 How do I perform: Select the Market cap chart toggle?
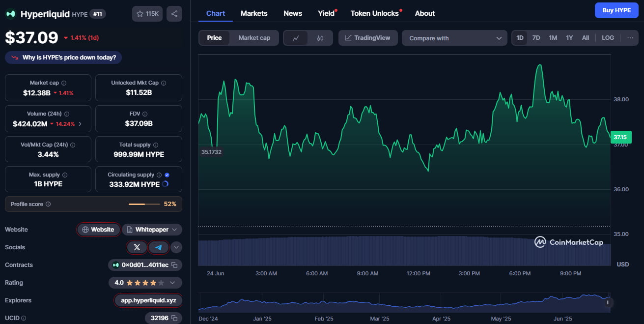click(x=254, y=38)
